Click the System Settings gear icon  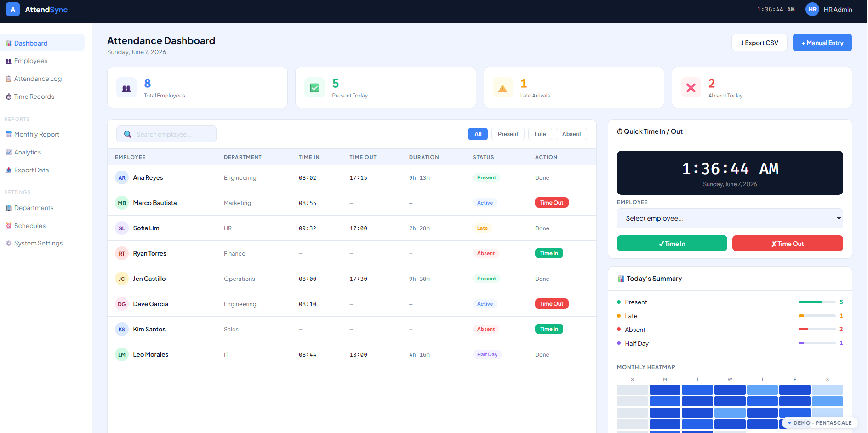tap(9, 243)
